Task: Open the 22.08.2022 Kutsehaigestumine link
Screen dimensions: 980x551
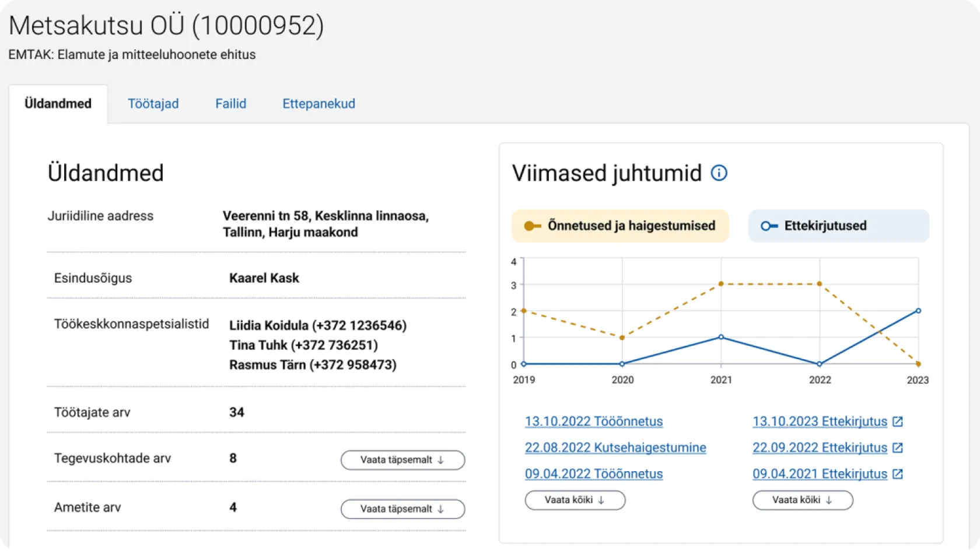Action: (615, 448)
